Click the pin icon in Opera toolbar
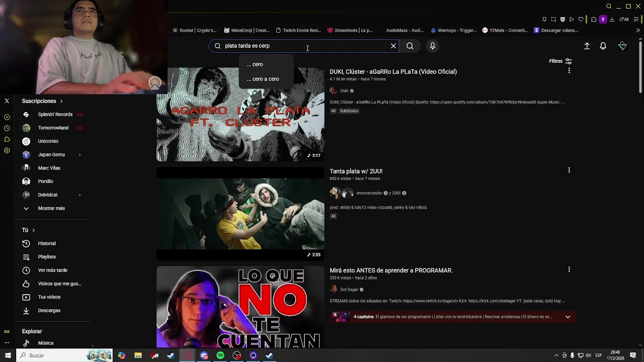The height and width of the screenshot is (362, 644). coord(544,20)
